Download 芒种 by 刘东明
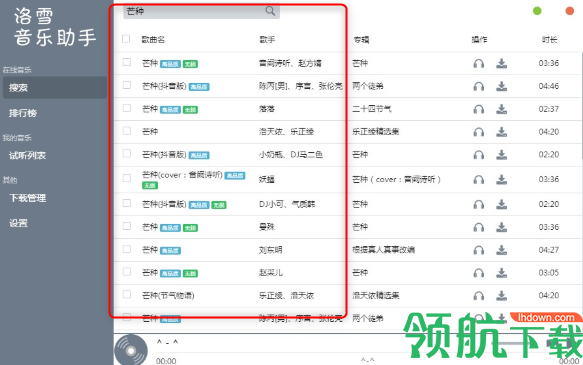The image size is (583, 365). pyautogui.click(x=502, y=250)
